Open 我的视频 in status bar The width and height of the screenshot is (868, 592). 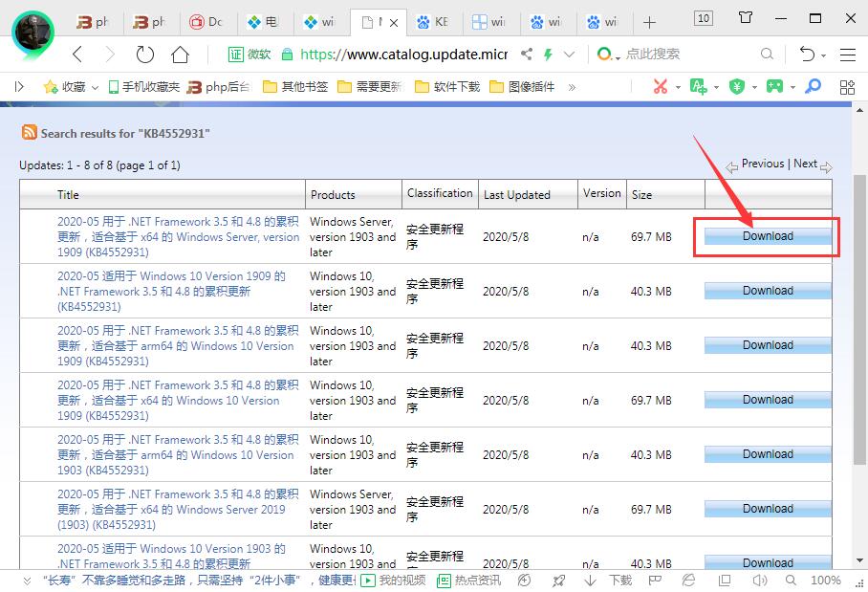393,580
